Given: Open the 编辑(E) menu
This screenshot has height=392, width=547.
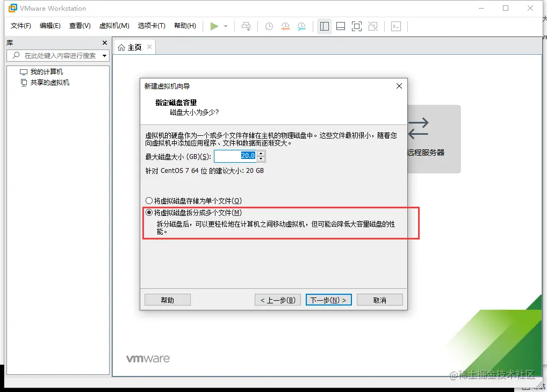Looking at the screenshot, I should (50, 26).
